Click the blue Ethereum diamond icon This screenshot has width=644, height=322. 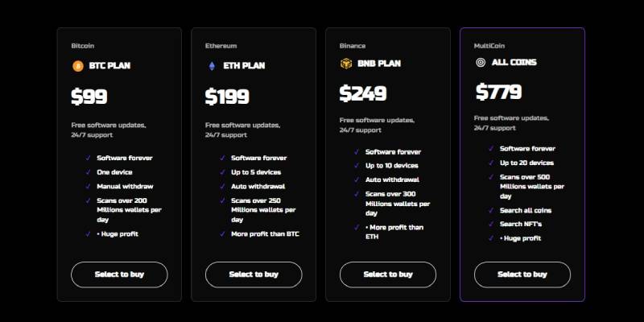tap(212, 66)
